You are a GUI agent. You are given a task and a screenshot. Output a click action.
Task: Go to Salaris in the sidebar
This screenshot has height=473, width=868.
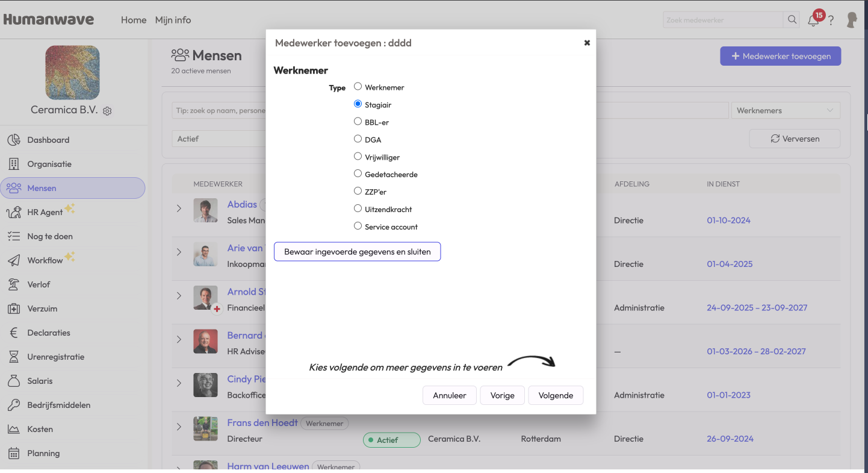(x=40, y=381)
